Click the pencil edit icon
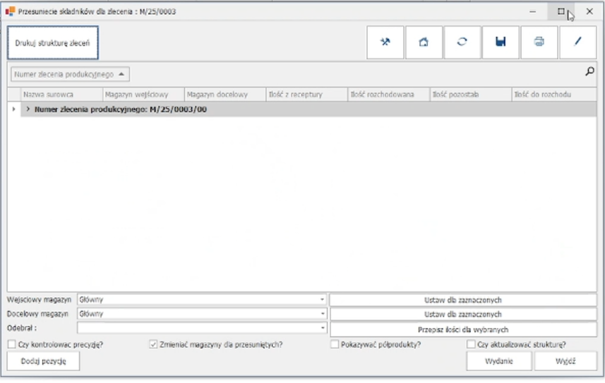Screen dimensions: 605x383 tap(578, 42)
